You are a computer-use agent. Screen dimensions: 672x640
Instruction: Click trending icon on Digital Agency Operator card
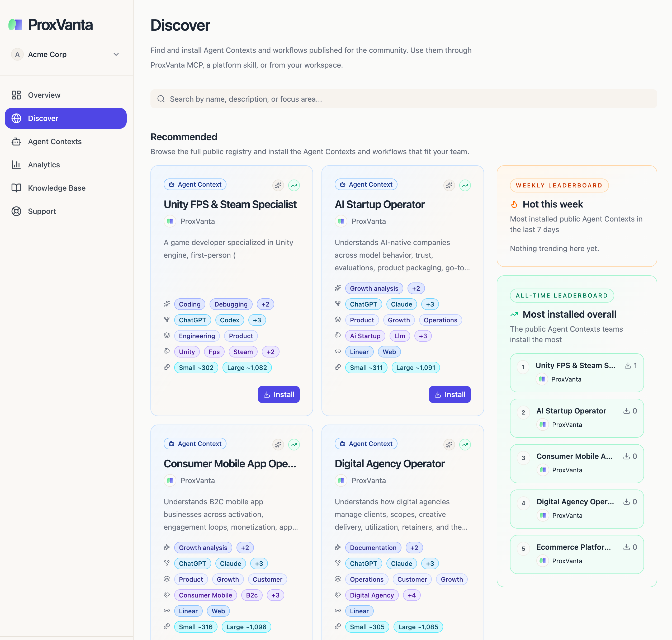tap(465, 445)
